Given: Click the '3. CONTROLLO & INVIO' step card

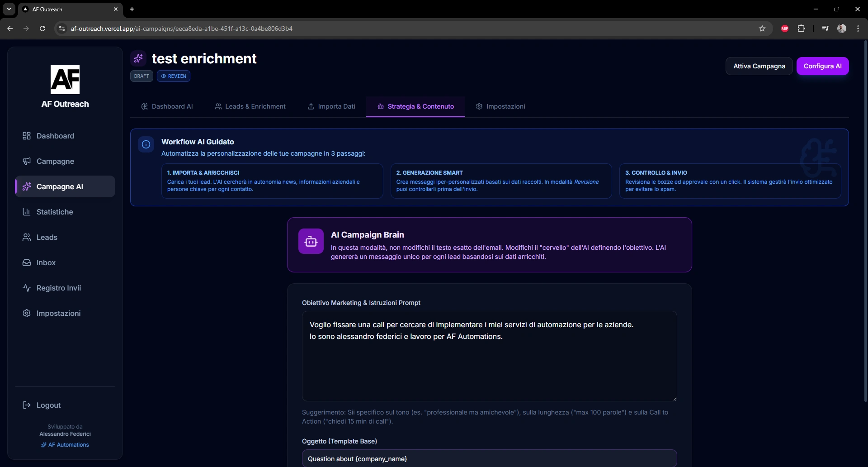Looking at the screenshot, I should 730,181.
